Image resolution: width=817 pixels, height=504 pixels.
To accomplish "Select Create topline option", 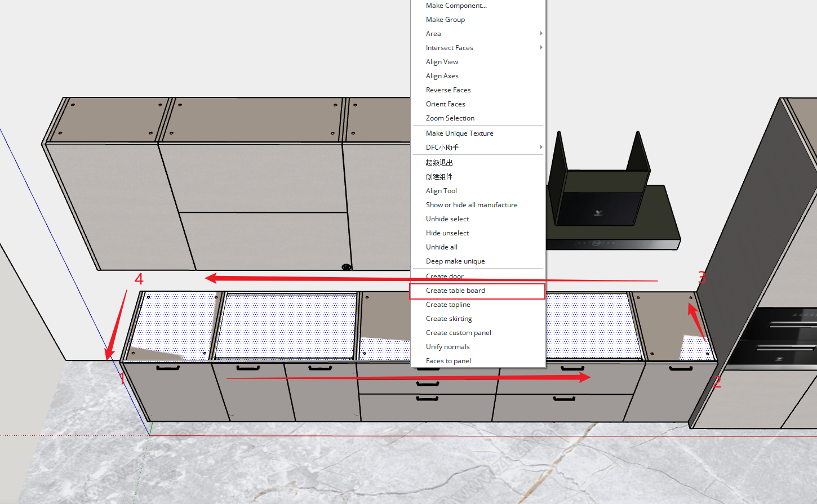I will coord(447,305).
